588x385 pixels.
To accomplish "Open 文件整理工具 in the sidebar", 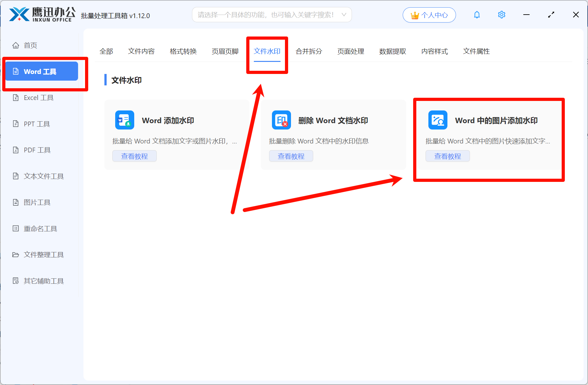I will coord(43,255).
